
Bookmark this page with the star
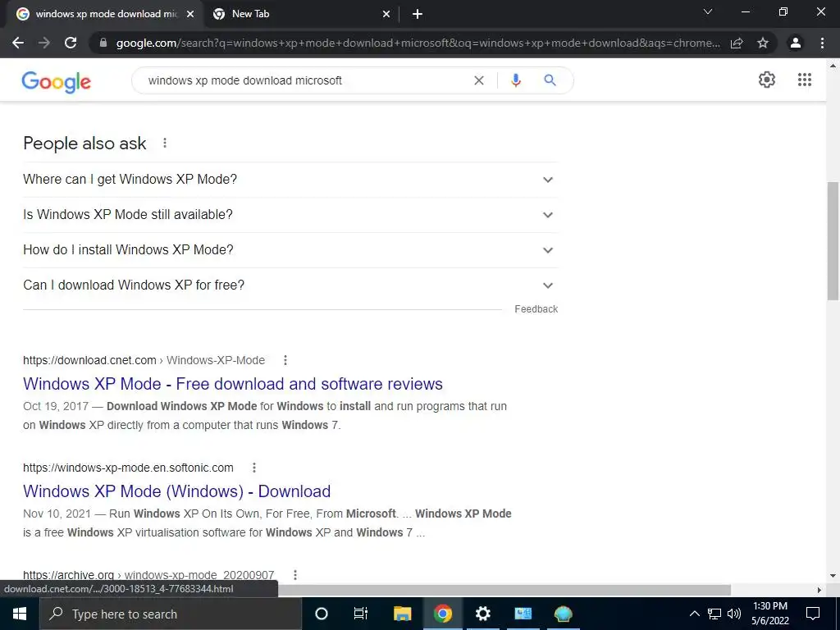pos(763,43)
